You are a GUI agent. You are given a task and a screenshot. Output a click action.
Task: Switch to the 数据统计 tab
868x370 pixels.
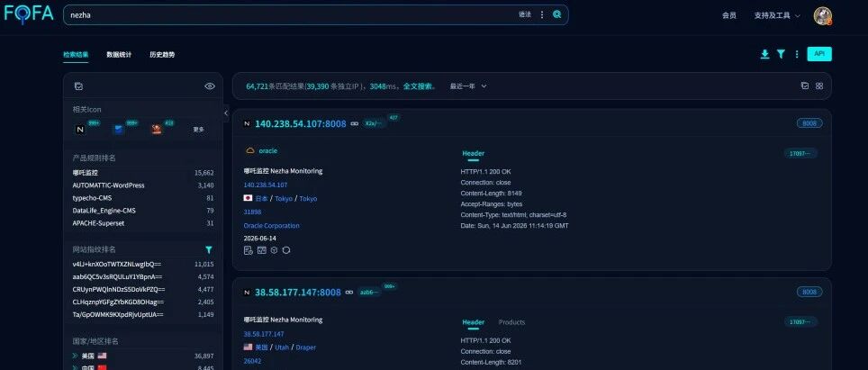click(119, 55)
